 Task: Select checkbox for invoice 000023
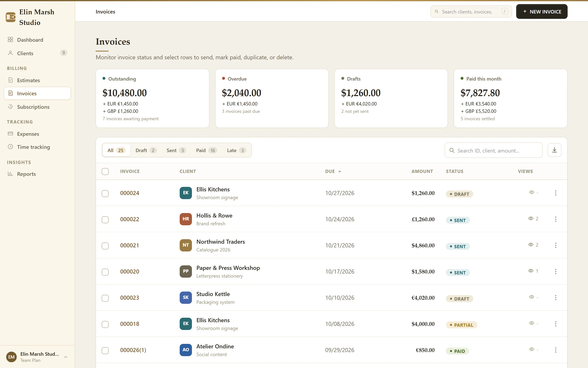tap(105, 298)
